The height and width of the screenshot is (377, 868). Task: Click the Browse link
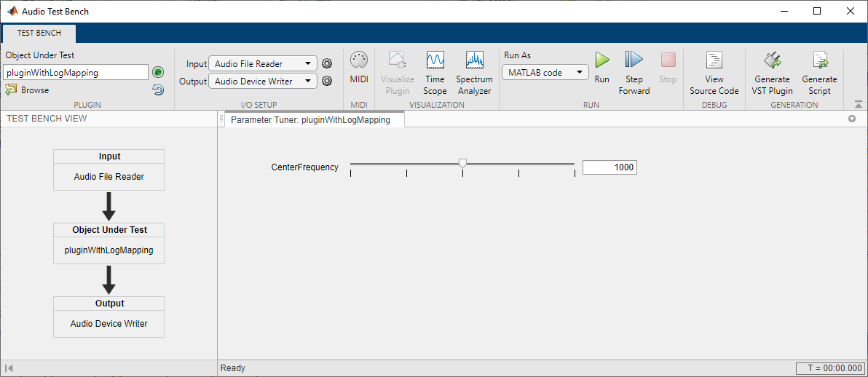tap(35, 90)
